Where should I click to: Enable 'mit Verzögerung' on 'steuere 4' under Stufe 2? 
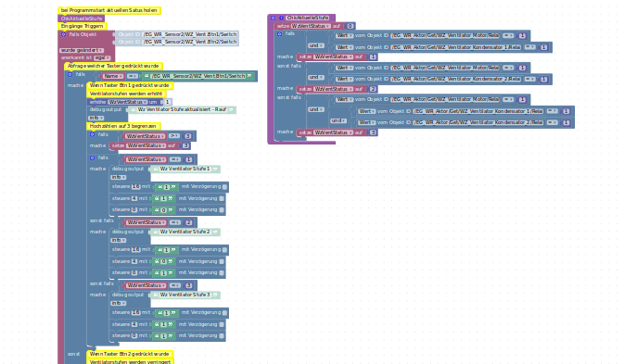coord(222,261)
